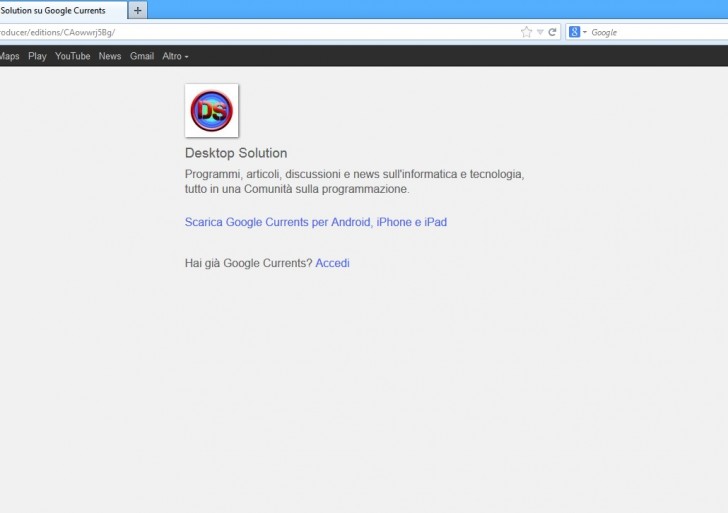Go to YouTube from the Google bar
728x513 pixels.
pyautogui.click(x=72, y=56)
